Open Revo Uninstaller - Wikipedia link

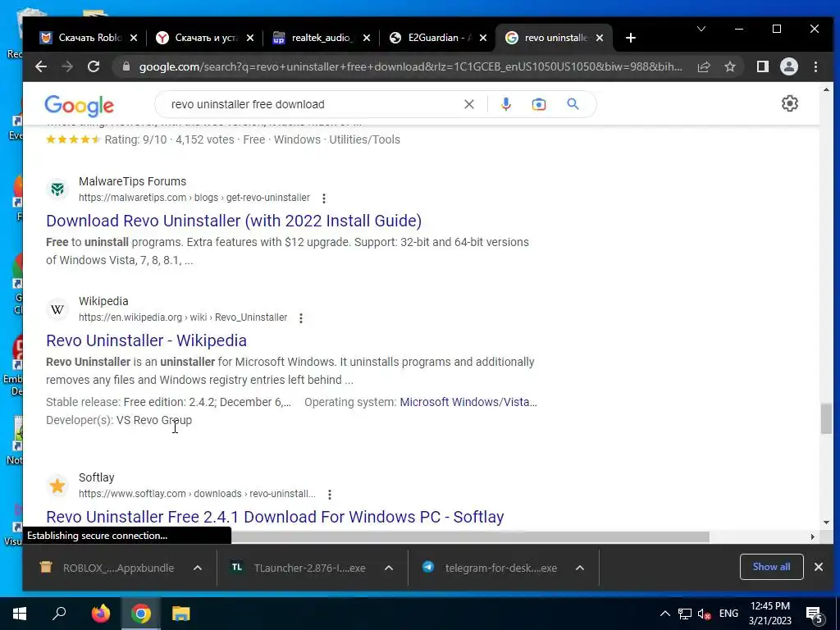pos(146,340)
